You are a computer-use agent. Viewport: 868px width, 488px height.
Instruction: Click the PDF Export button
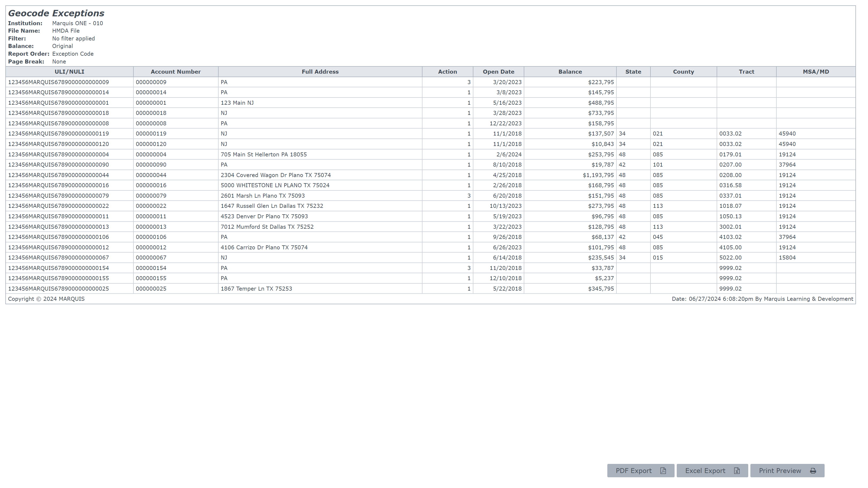(x=641, y=471)
